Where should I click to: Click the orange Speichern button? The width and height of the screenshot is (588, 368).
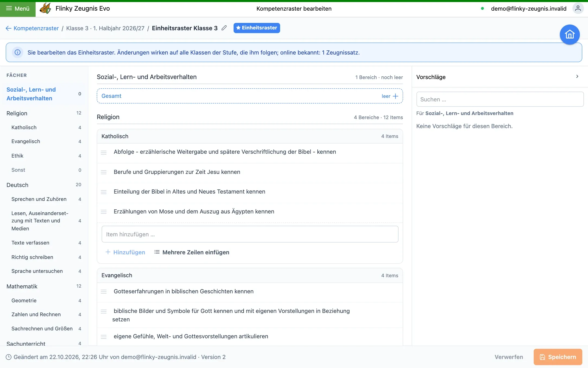point(558,357)
